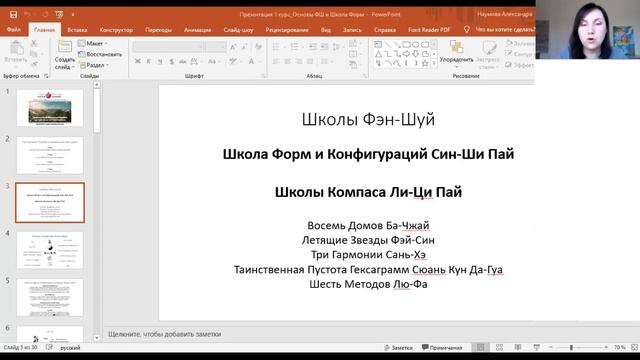Open the Раздел section dropdown
Screen dimensions: 640x360
point(94,65)
